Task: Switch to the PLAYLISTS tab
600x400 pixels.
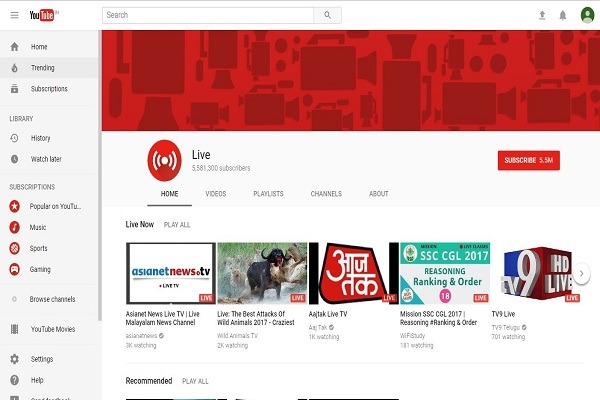Action: (x=268, y=194)
